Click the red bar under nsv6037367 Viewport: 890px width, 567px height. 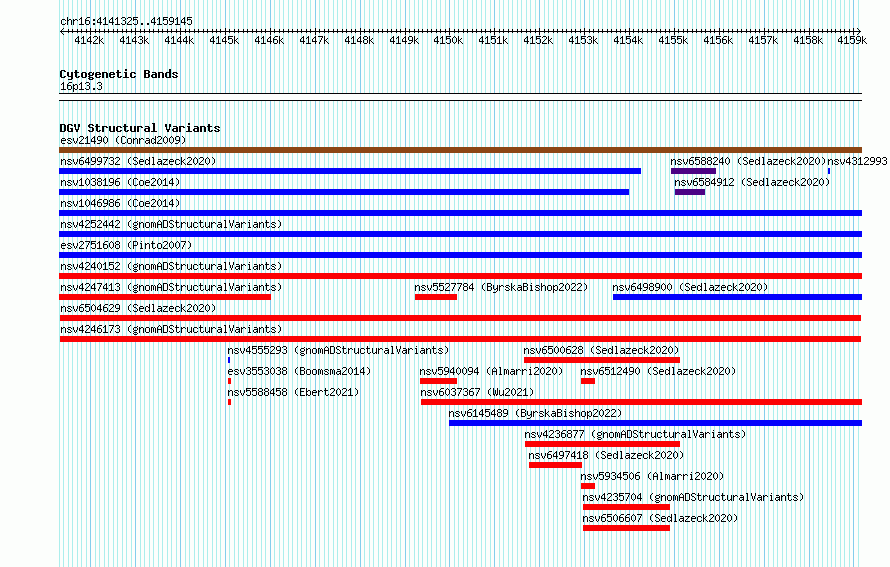coord(641,402)
